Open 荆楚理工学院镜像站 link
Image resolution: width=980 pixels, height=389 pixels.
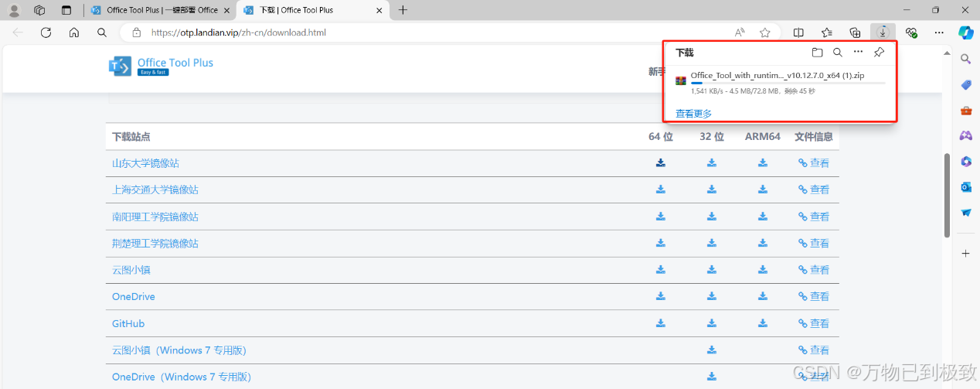point(155,243)
